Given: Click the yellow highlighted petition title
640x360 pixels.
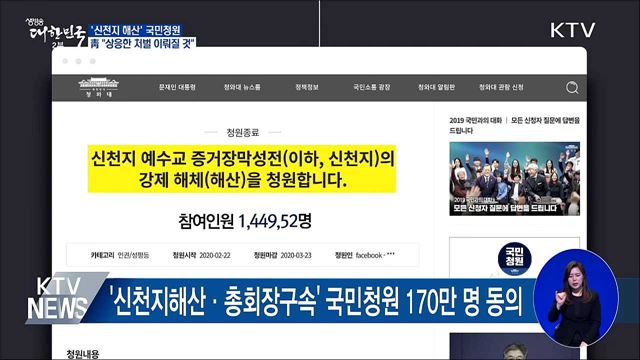Looking at the screenshot, I should click(242, 169).
